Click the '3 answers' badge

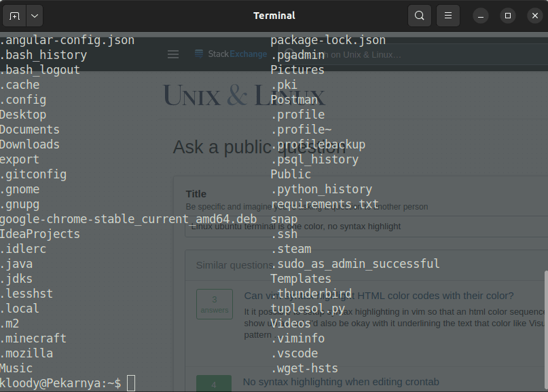click(214, 303)
